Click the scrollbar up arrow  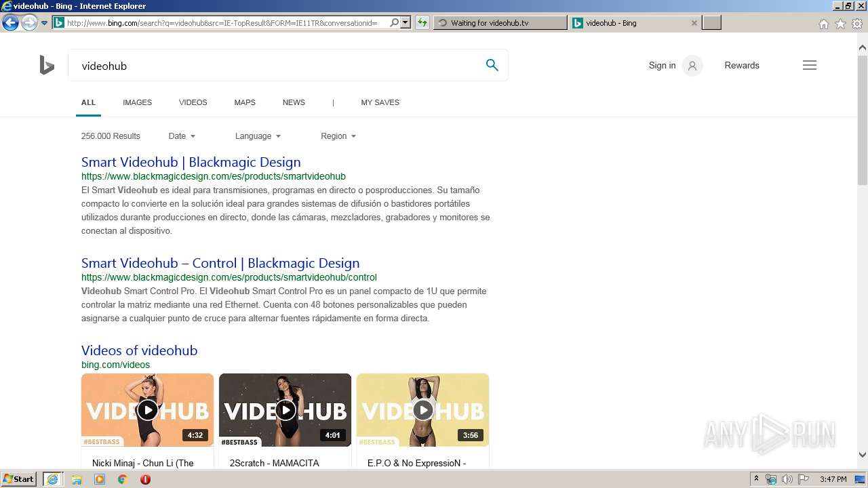pyautogui.click(x=863, y=48)
